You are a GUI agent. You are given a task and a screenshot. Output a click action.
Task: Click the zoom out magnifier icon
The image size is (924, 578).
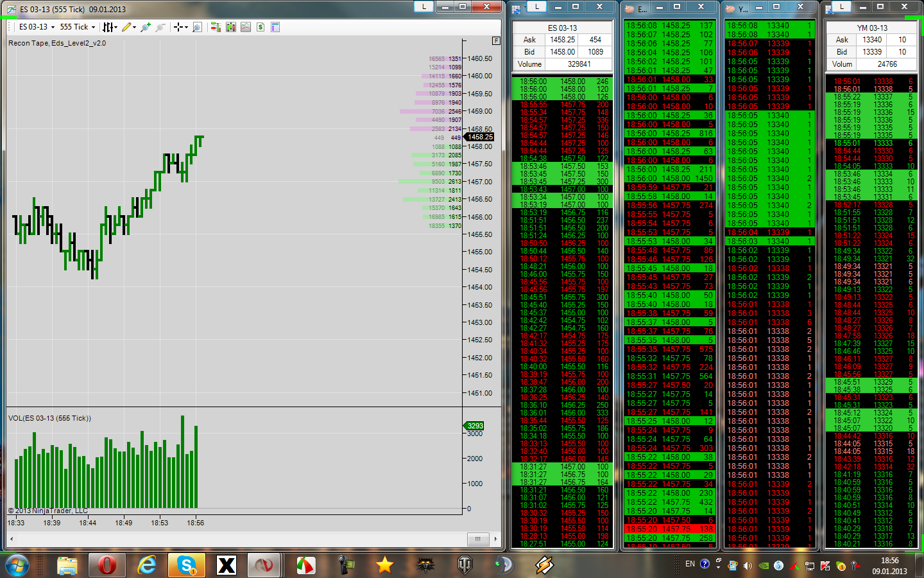160,27
